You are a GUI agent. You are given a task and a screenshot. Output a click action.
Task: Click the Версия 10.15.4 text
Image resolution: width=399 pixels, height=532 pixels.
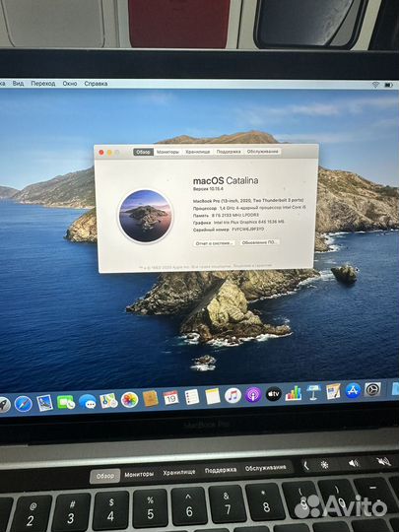click(208, 189)
